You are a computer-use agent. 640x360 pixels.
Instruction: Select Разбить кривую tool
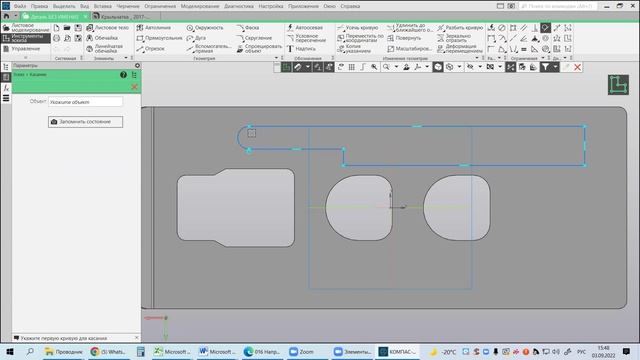(460, 27)
